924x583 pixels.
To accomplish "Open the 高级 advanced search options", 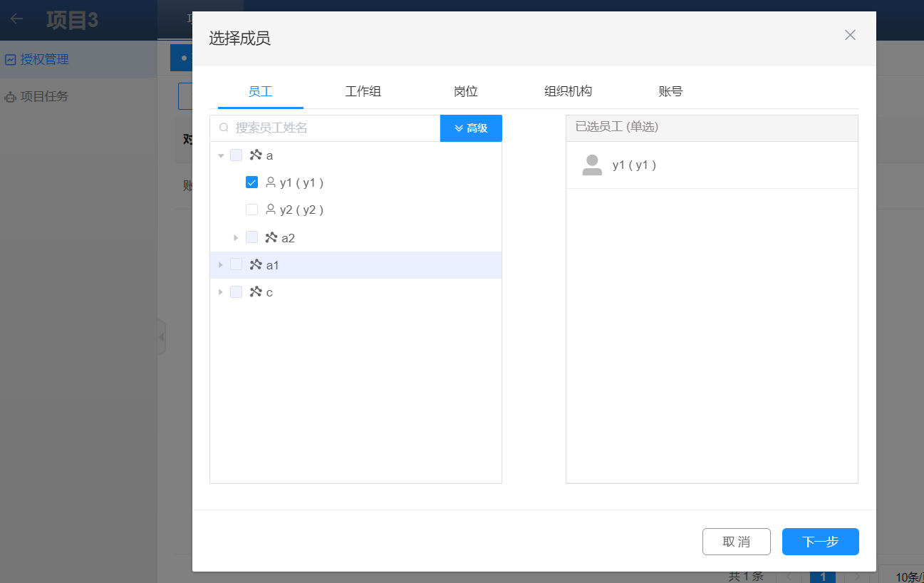I will [471, 128].
